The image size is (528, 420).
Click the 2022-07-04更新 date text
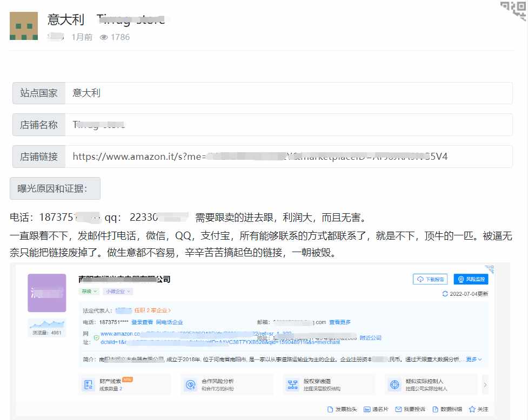[469, 294]
